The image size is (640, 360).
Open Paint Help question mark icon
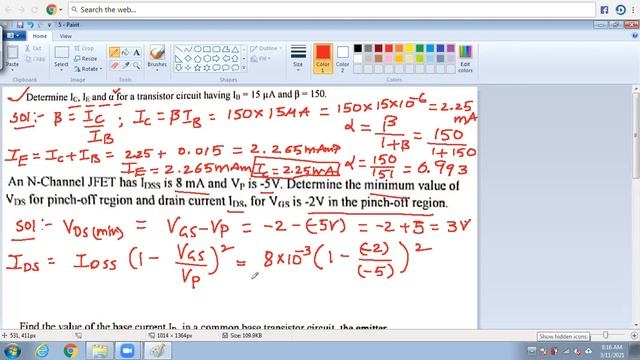(635, 36)
